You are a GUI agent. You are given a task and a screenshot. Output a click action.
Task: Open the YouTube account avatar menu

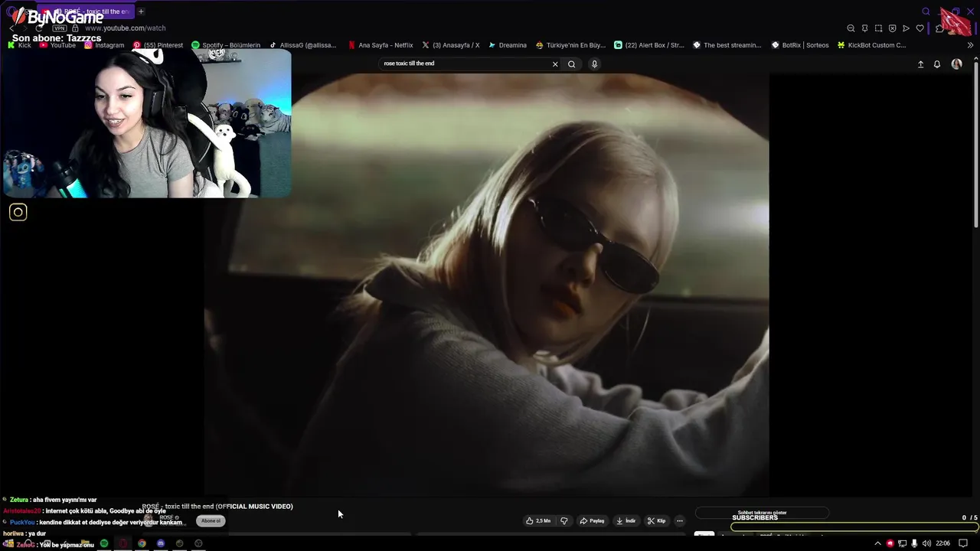click(x=956, y=64)
